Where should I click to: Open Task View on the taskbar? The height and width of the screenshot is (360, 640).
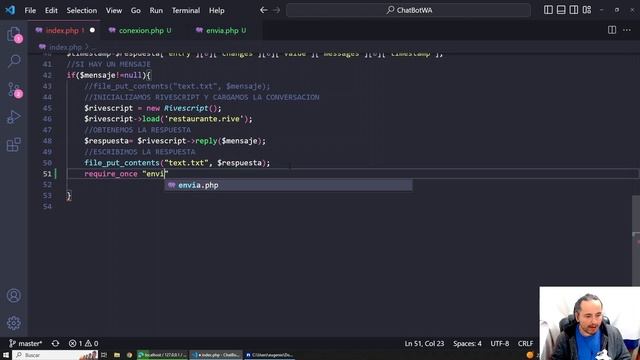click(104, 355)
